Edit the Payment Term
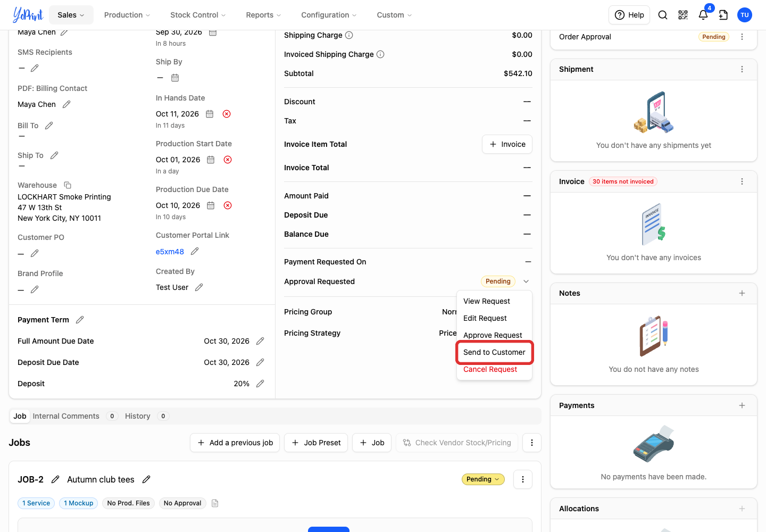The height and width of the screenshot is (532, 766). (80, 320)
